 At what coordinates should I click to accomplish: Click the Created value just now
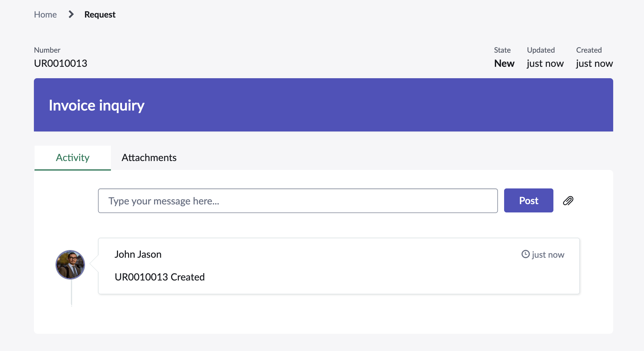pos(595,63)
